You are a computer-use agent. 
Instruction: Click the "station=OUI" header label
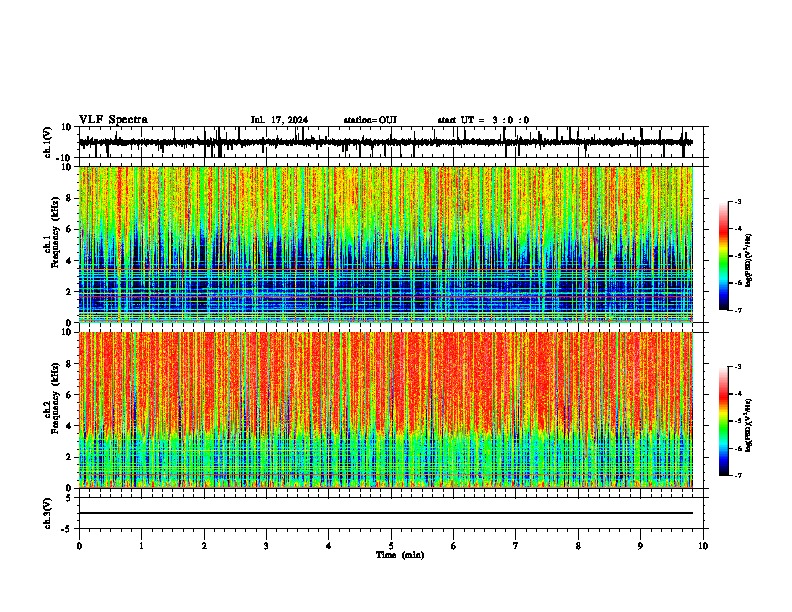click(370, 120)
